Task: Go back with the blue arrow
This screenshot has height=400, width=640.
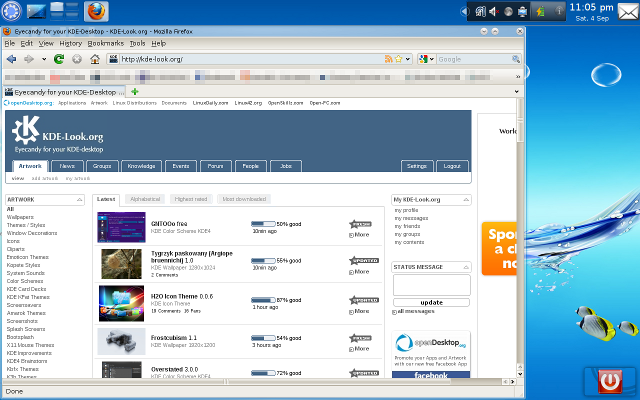Action: pos(11,59)
